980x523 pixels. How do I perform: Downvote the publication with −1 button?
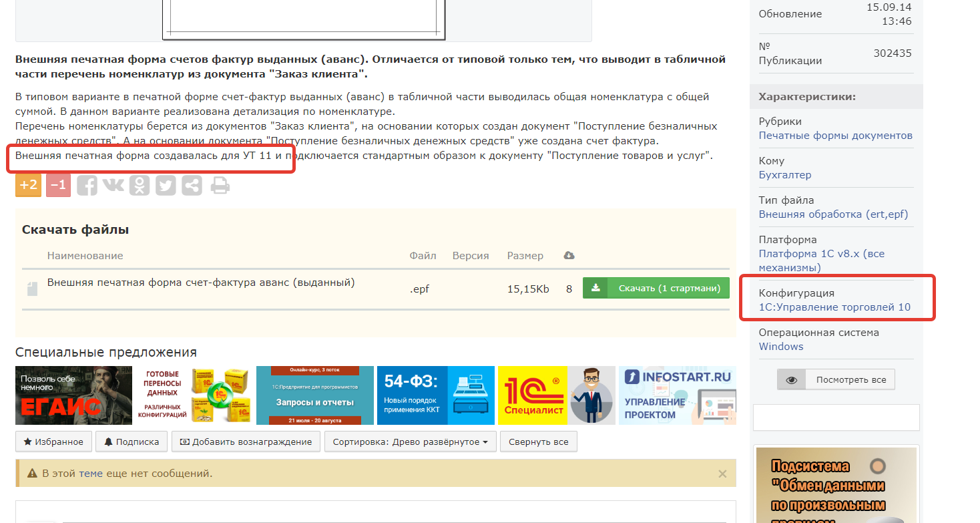tap(58, 185)
